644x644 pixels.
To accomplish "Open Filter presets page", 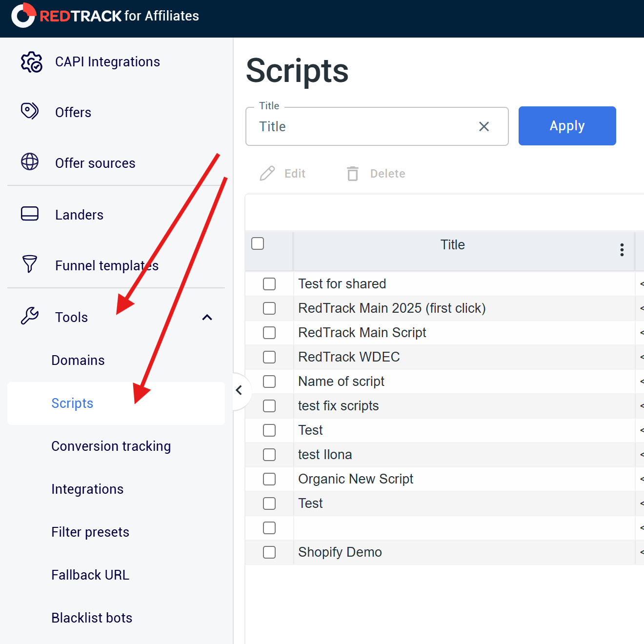I will click(x=90, y=532).
